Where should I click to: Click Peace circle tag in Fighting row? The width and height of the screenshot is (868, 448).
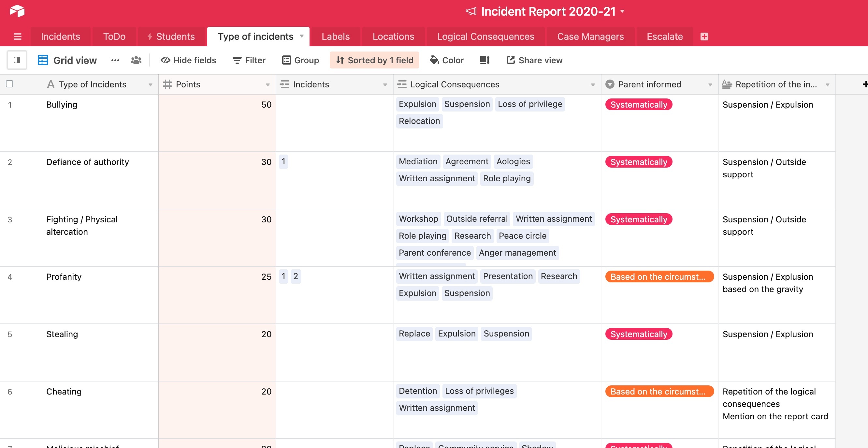[522, 236]
